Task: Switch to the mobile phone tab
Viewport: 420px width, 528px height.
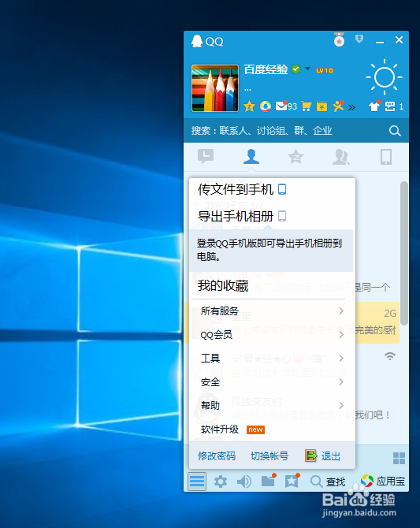Action: point(386,157)
